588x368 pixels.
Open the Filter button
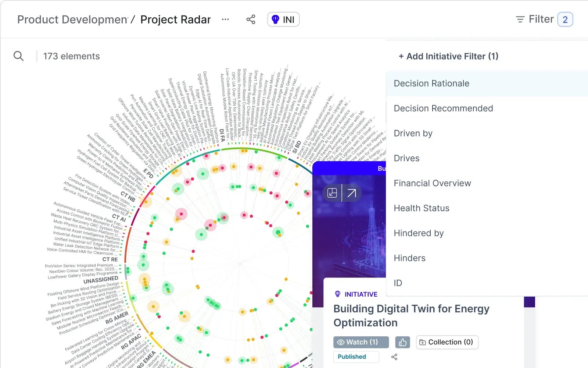[x=535, y=19]
